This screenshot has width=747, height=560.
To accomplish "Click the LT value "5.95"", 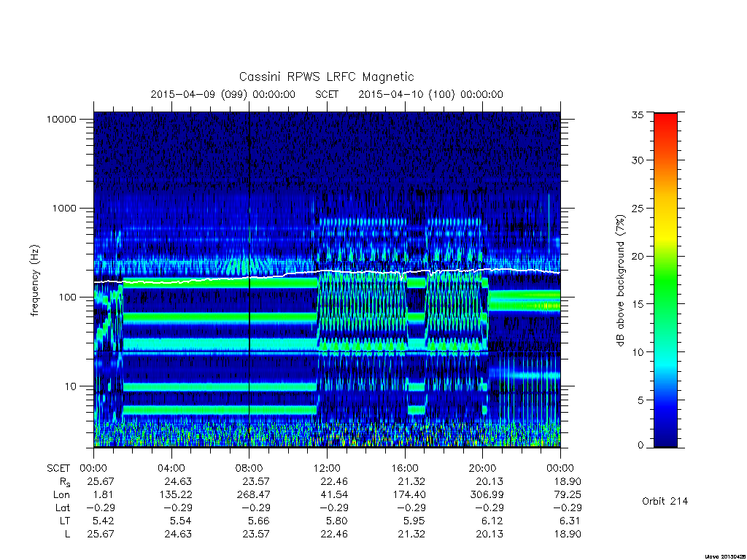I will (415, 521).
